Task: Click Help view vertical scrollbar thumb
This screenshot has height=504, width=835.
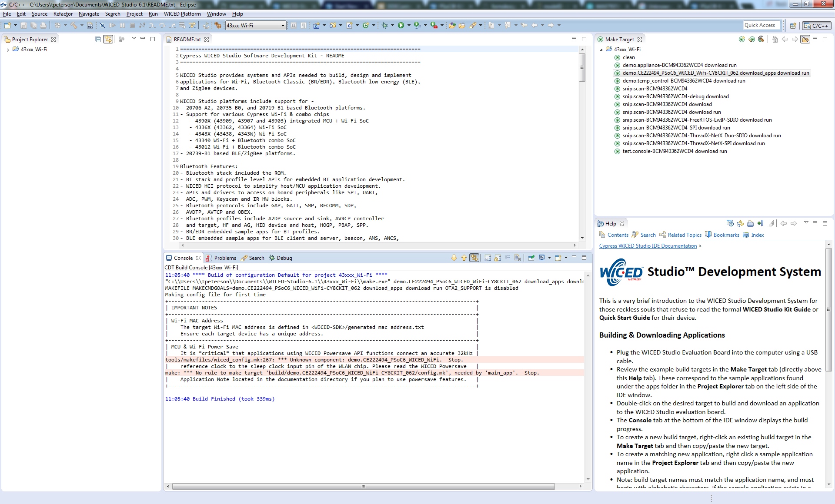Action: 828,309
